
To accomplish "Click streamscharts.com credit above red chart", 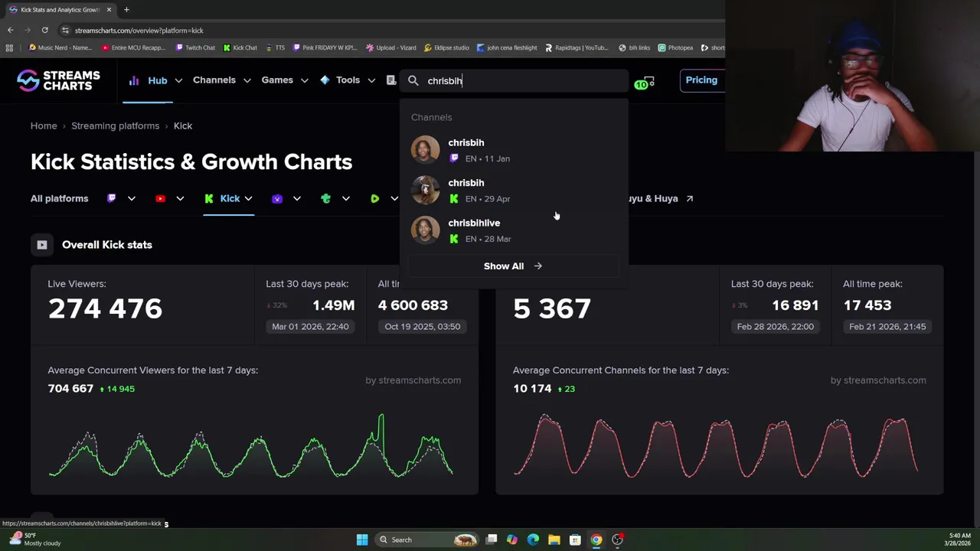I will pyautogui.click(x=878, y=380).
